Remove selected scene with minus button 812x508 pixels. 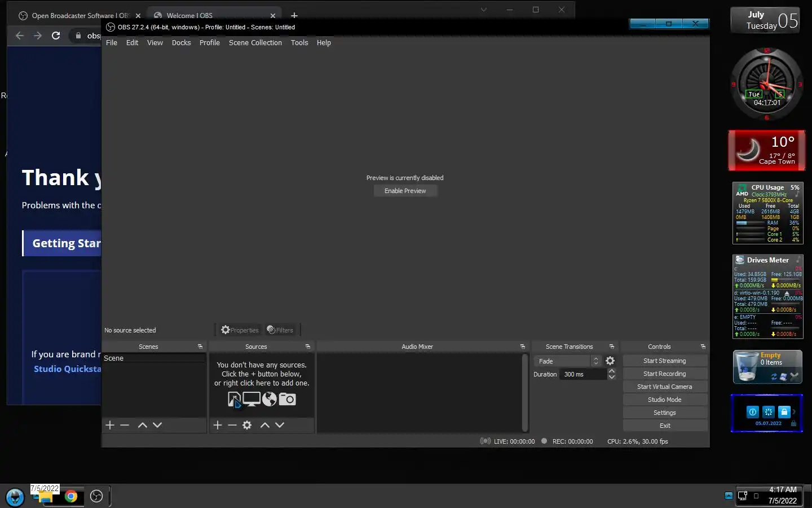tap(125, 425)
